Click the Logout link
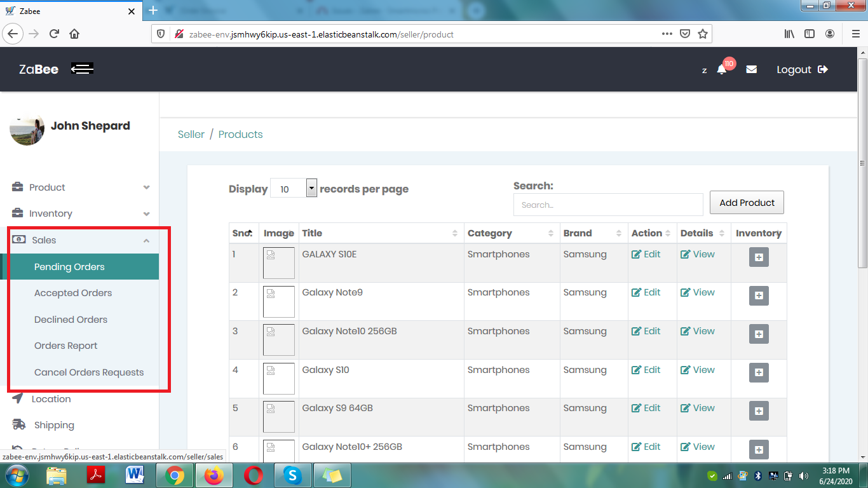This screenshot has width=868, height=488. point(802,69)
